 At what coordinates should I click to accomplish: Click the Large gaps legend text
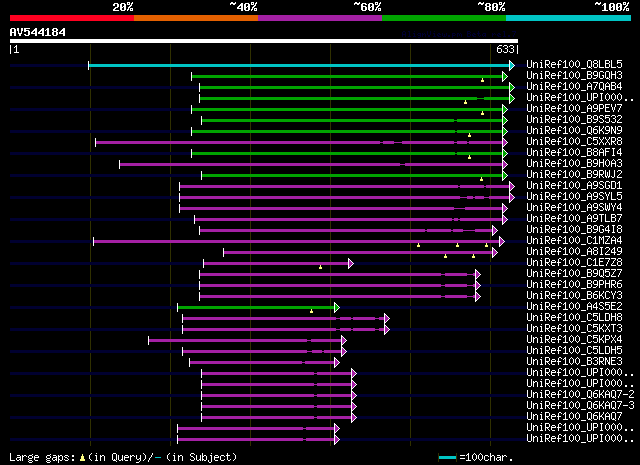[x=42, y=457]
